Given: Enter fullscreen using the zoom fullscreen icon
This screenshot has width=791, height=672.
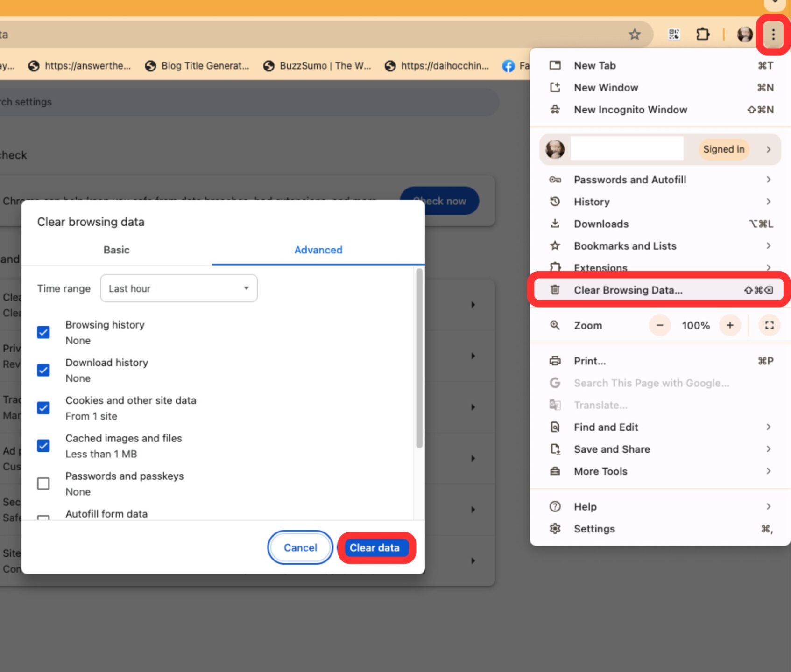Looking at the screenshot, I should coord(769,325).
